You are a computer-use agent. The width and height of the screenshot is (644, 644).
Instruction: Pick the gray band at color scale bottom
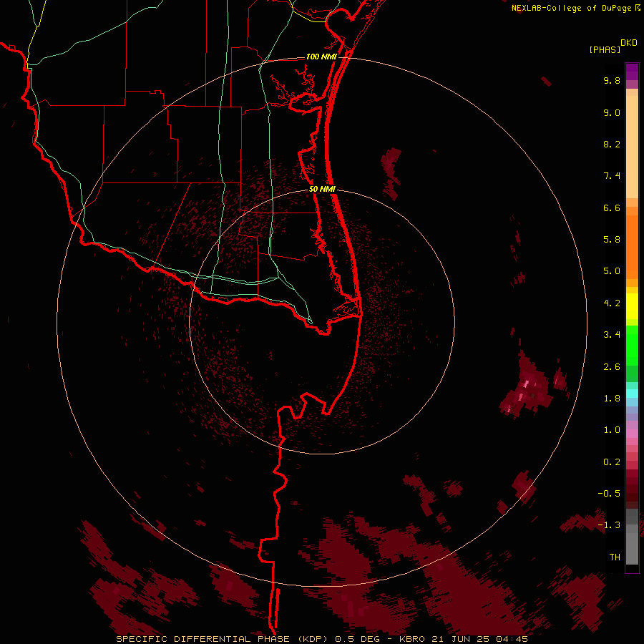point(632,537)
